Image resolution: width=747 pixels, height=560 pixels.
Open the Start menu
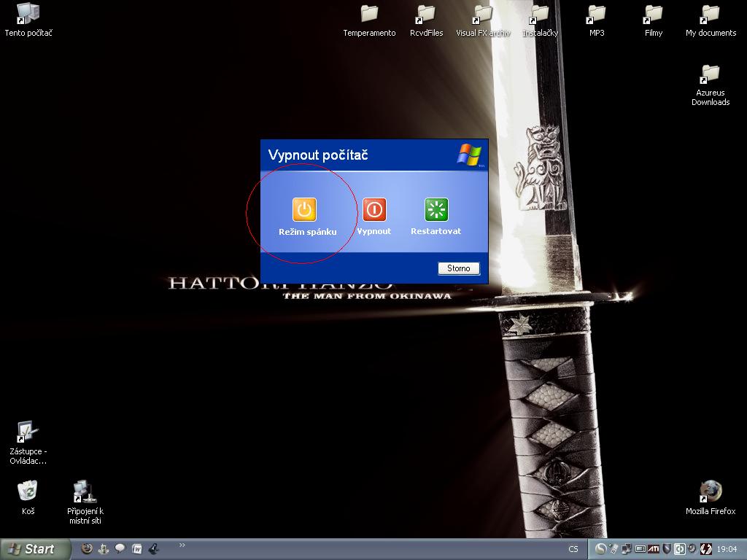(35, 549)
